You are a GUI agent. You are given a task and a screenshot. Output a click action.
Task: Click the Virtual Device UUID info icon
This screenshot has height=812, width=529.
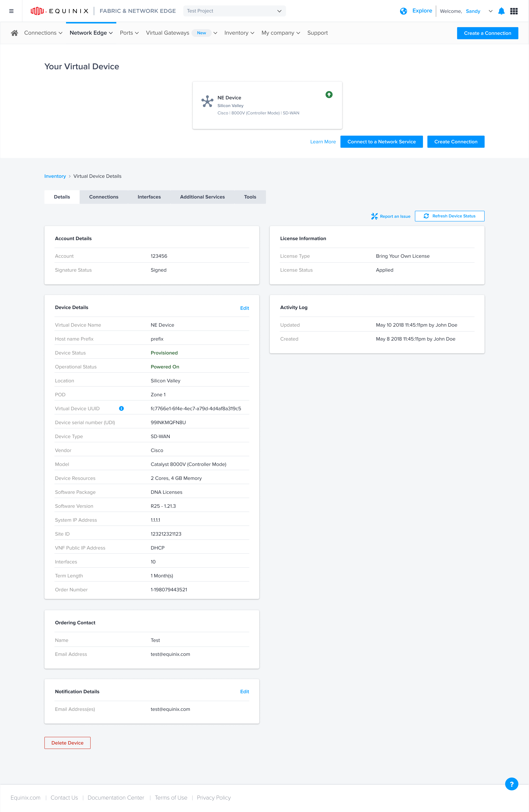(121, 408)
